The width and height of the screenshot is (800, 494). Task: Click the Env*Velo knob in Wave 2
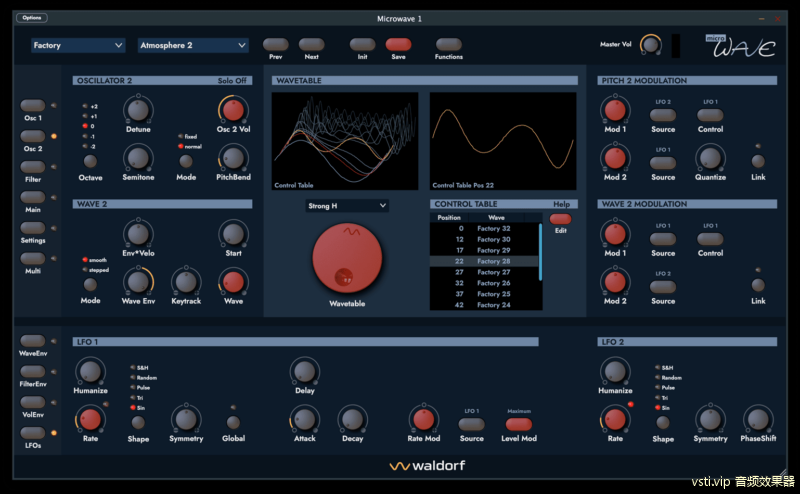point(138,234)
